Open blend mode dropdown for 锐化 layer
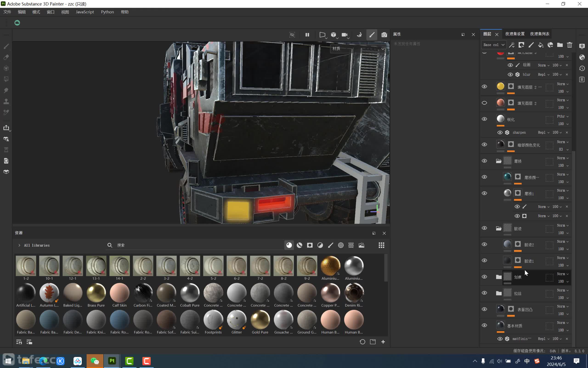The image size is (588, 368). pos(563,116)
